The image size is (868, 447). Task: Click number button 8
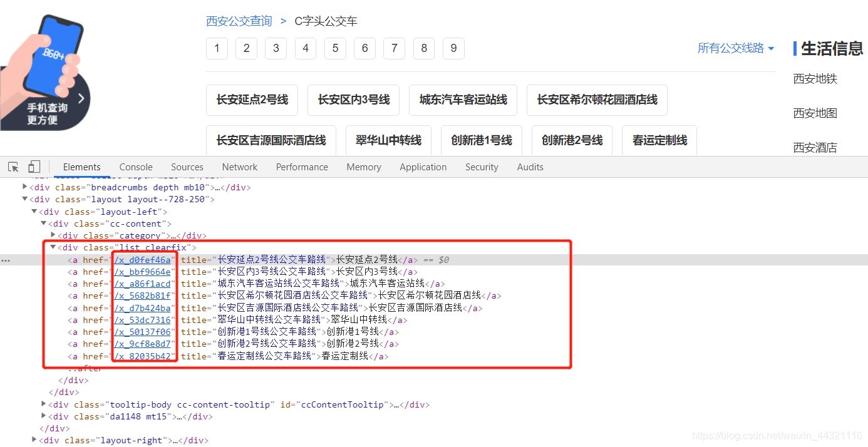(424, 48)
